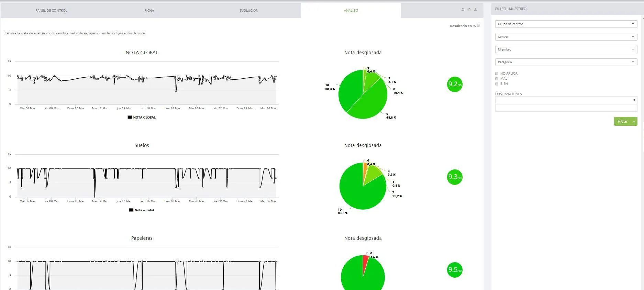
Task: Click the print icon in the tab bar
Action: pos(469,10)
